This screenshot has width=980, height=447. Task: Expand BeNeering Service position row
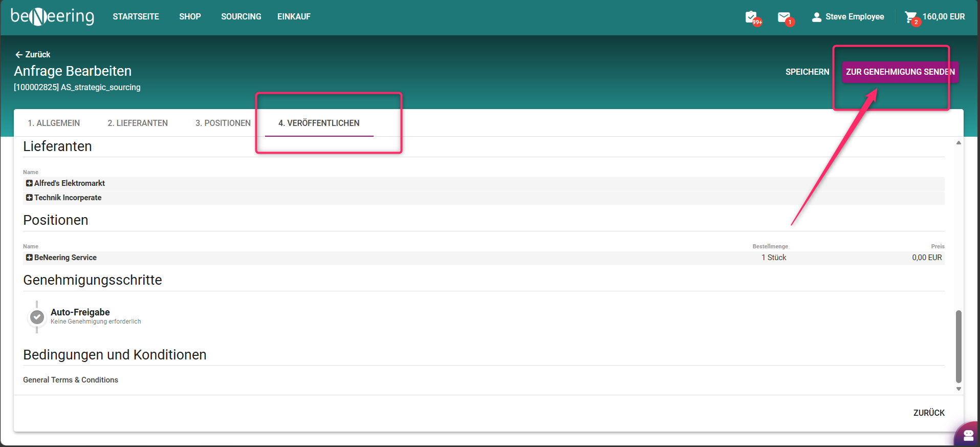(x=29, y=258)
